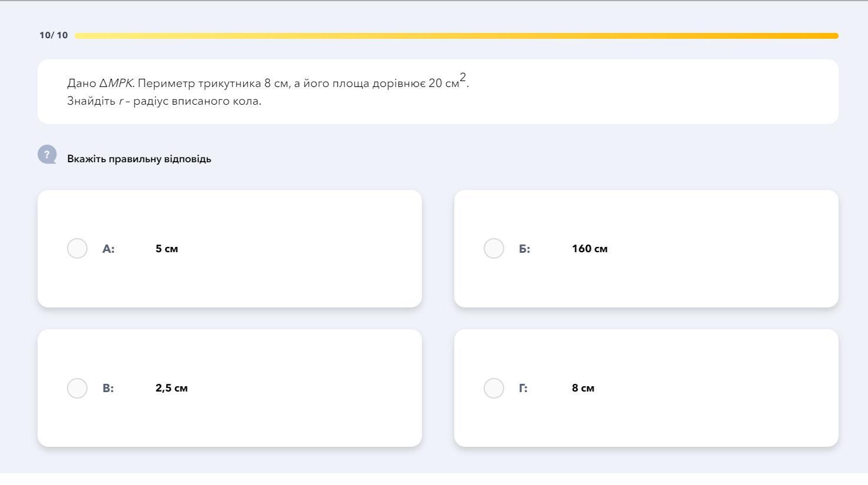
Task: Click the "8 см" answer text
Action: pyautogui.click(x=583, y=388)
